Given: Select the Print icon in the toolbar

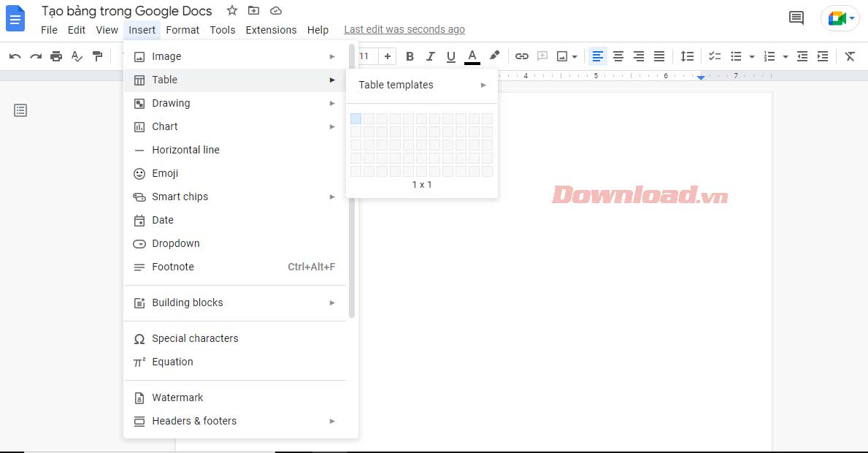Looking at the screenshot, I should point(56,56).
